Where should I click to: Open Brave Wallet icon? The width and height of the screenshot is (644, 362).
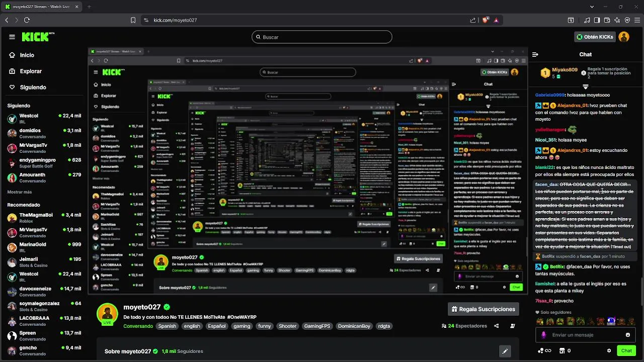click(607, 20)
